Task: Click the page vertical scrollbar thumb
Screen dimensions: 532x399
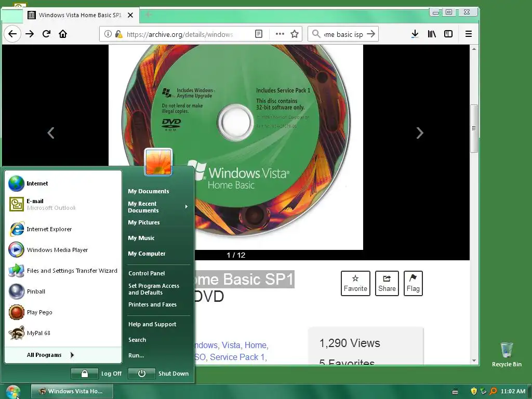Action: pos(474,129)
